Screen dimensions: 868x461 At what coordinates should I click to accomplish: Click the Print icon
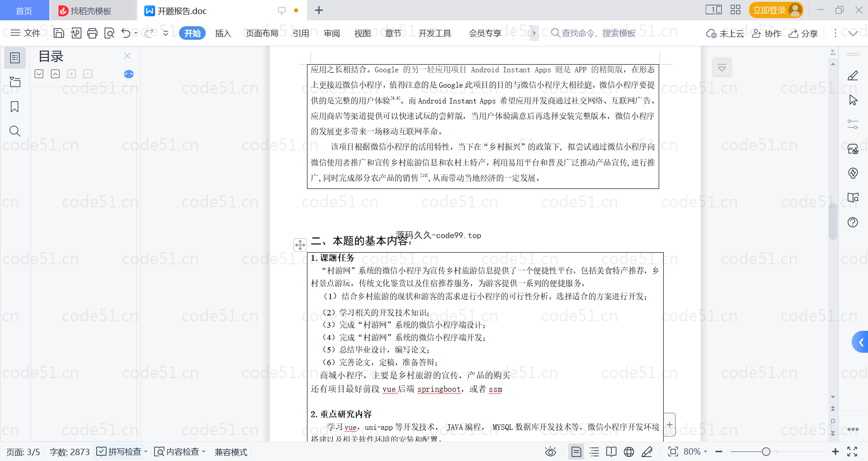tap(92, 33)
